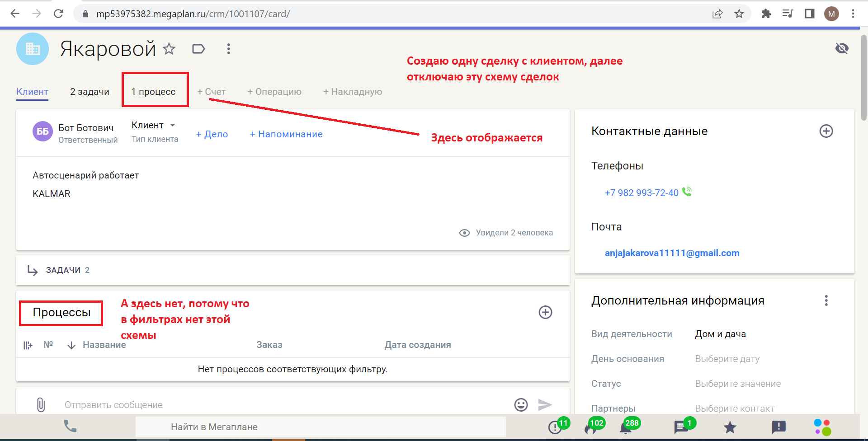Click the ББ avatar of Бот Ботович
The image size is (868, 441).
click(42, 131)
